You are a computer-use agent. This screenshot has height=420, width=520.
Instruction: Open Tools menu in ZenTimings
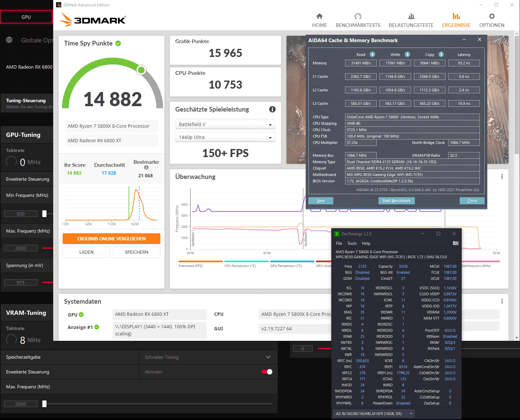pyautogui.click(x=352, y=243)
